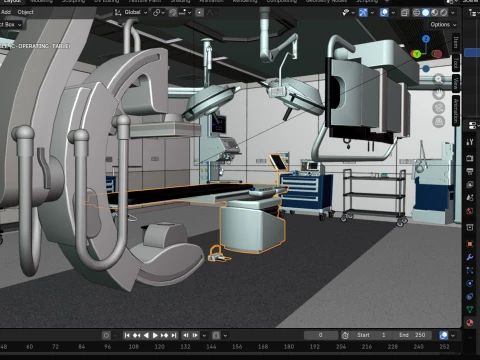
Task: Open the Material properties tab
Action: coord(470,323)
